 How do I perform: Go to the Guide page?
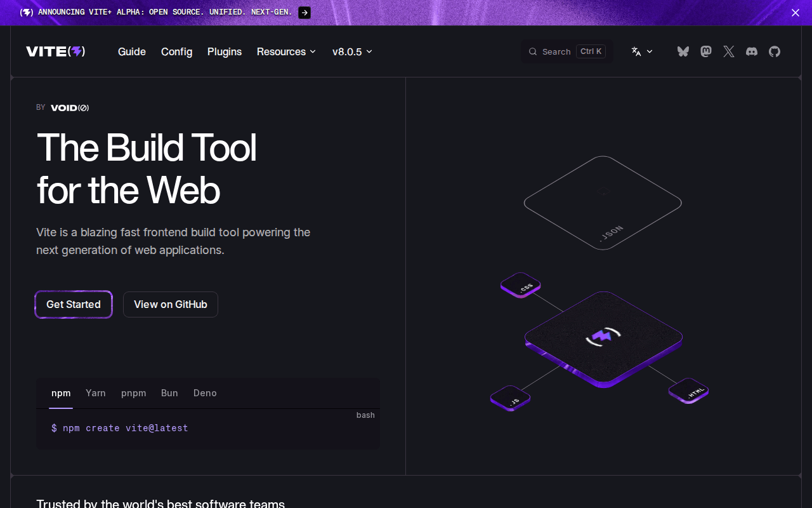(x=132, y=51)
